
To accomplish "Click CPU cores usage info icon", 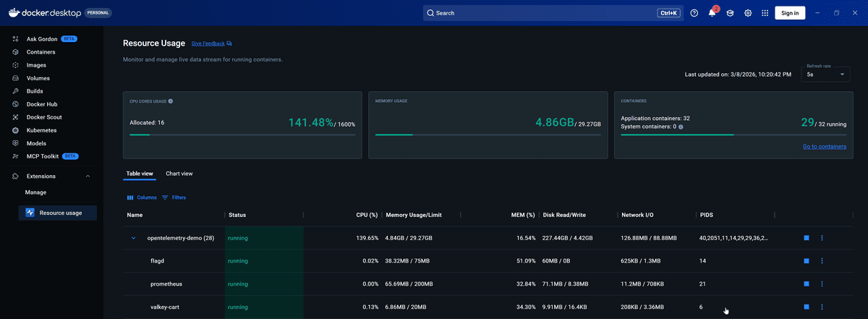I will [171, 101].
